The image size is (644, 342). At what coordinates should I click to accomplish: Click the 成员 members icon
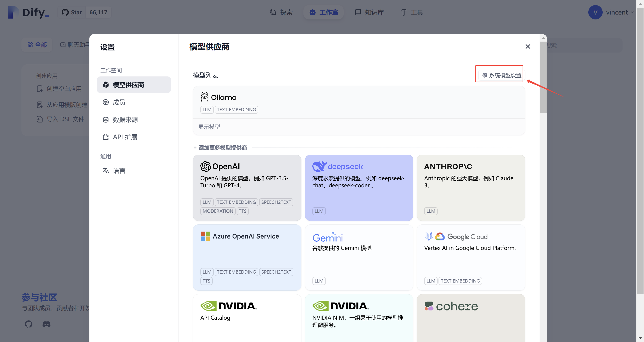pyautogui.click(x=106, y=102)
